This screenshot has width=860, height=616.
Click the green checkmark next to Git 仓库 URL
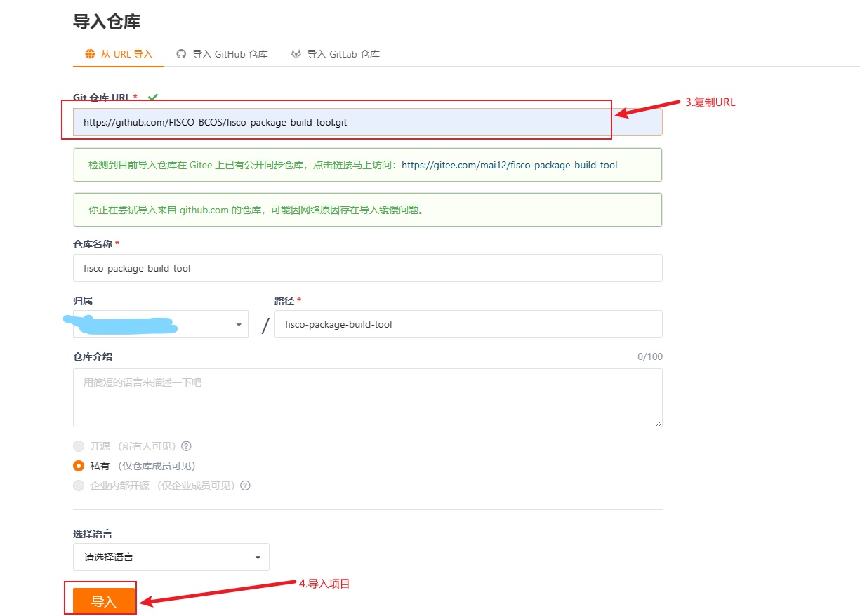click(153, 98)
